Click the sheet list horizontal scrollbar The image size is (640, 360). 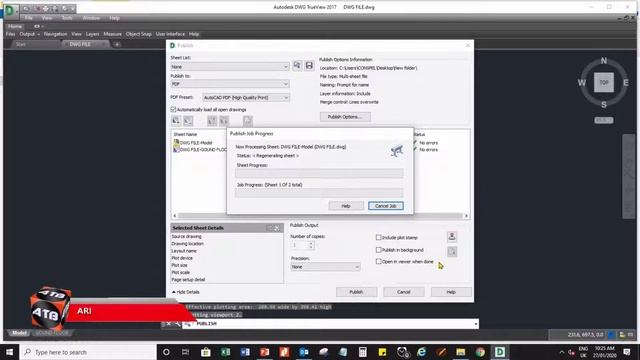320,216
